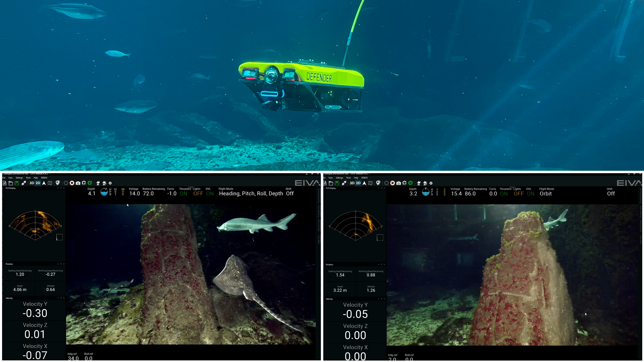Click the small square in left FLS Display

coord(60,237)
